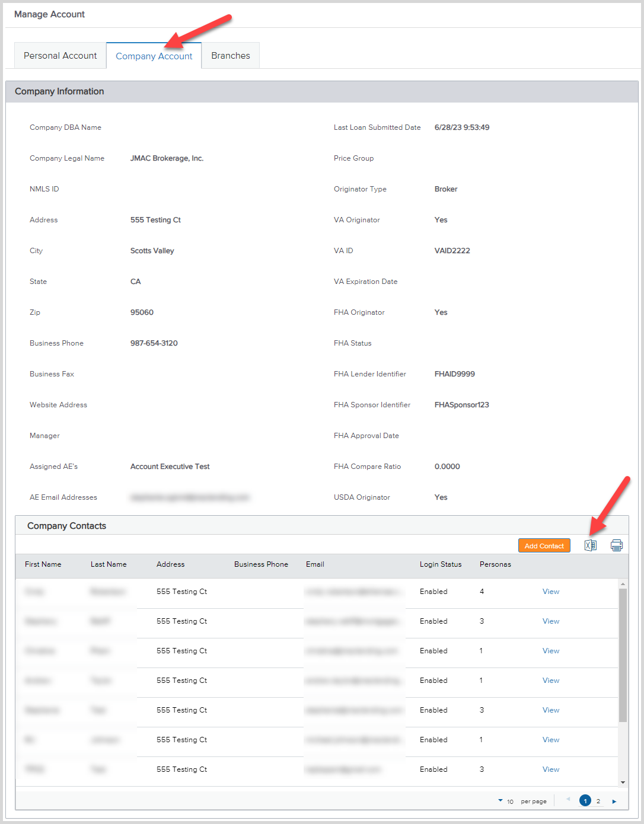Select page 2 of Company Contacts

coord(599,800)
